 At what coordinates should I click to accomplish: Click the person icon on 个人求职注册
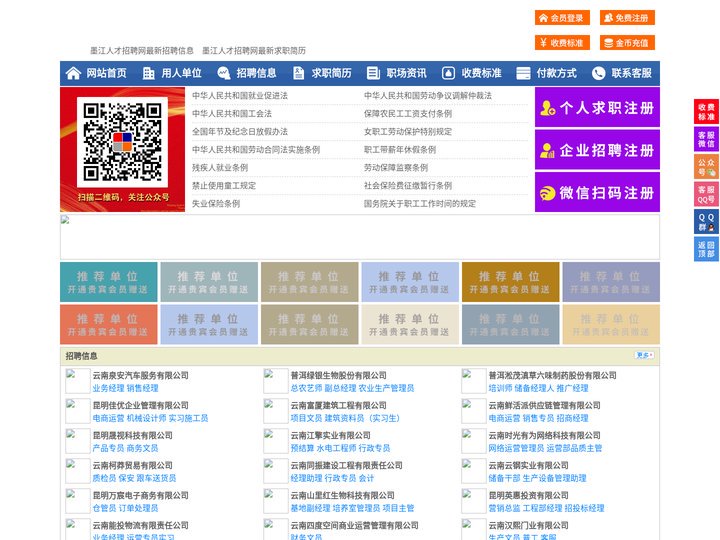click(x=547, y=108)
